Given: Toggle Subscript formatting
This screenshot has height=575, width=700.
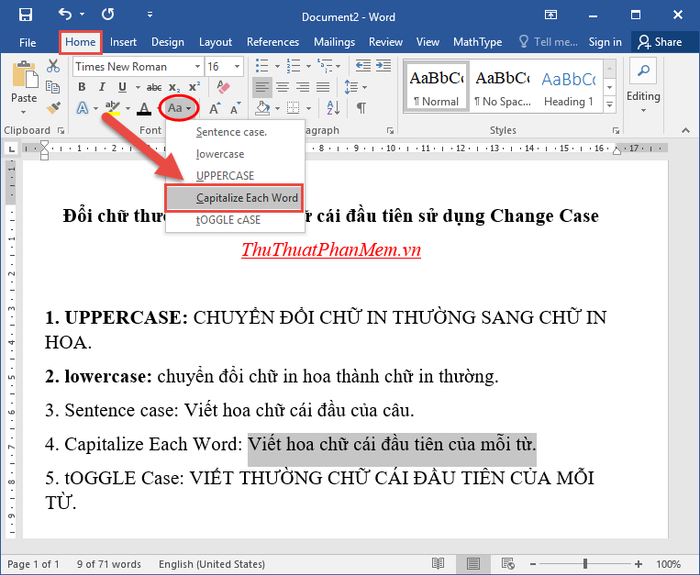Looking at the screenshot, I should pyautogui.click(x=174, y=87).
